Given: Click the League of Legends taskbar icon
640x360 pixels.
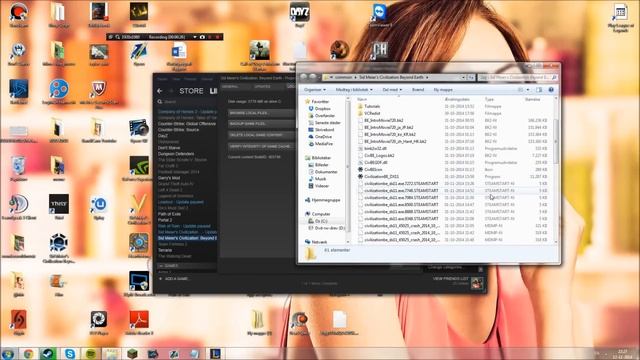Looking at the screenshot, I should click(215, 353).
